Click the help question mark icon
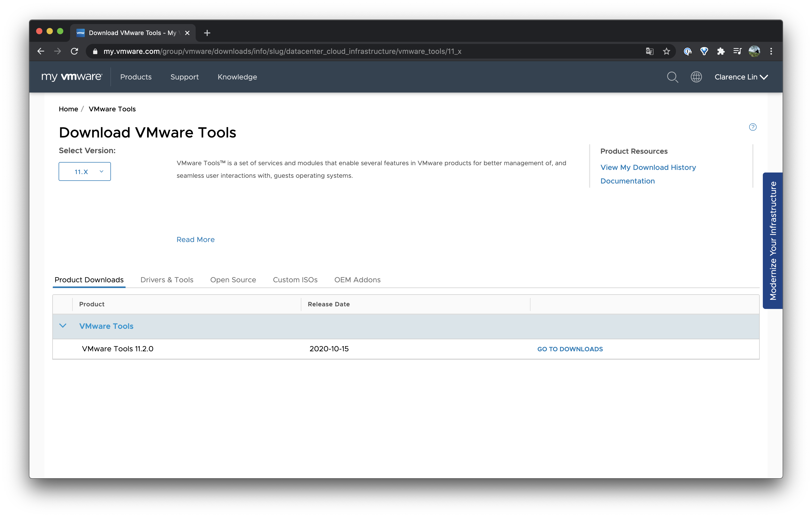Viewport: 812px width, 517px height. [x=753, y=127]
